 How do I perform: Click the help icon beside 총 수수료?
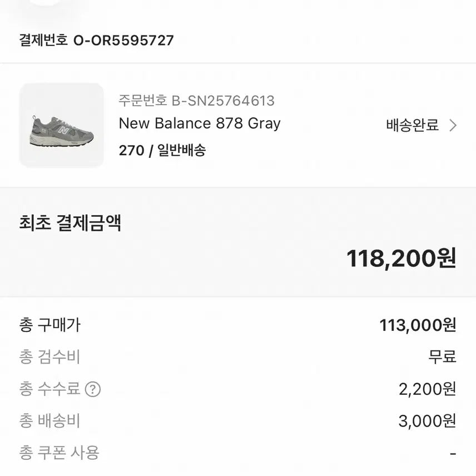pos(92,389)
